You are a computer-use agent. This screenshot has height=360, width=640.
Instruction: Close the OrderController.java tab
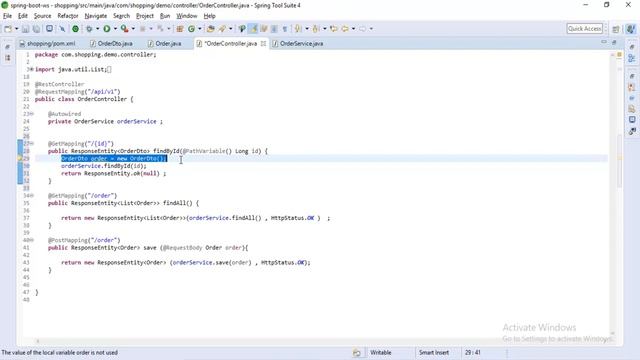(263, 43)
